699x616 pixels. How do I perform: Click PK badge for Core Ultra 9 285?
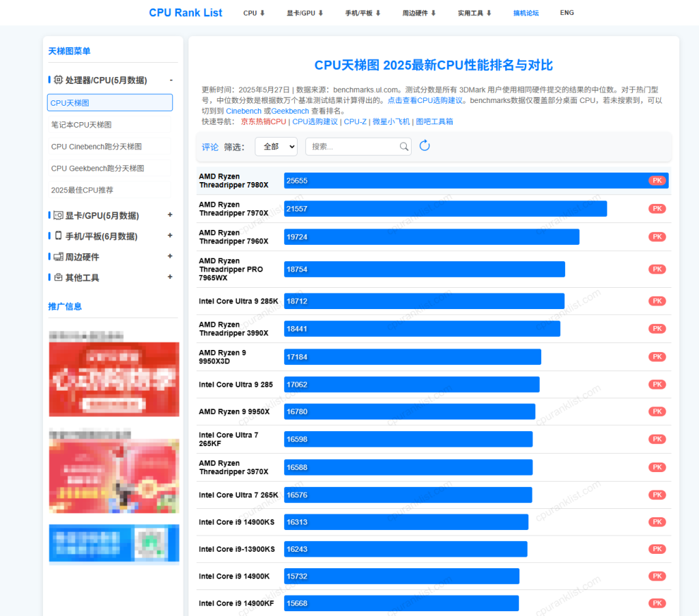(x=657, y=384)
